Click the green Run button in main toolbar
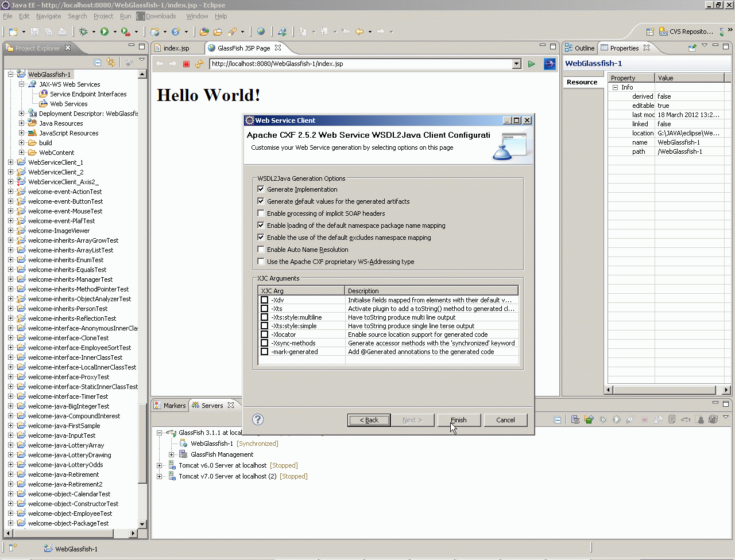The height and width of the screenshot is (560, 735). tap(105, 32)
